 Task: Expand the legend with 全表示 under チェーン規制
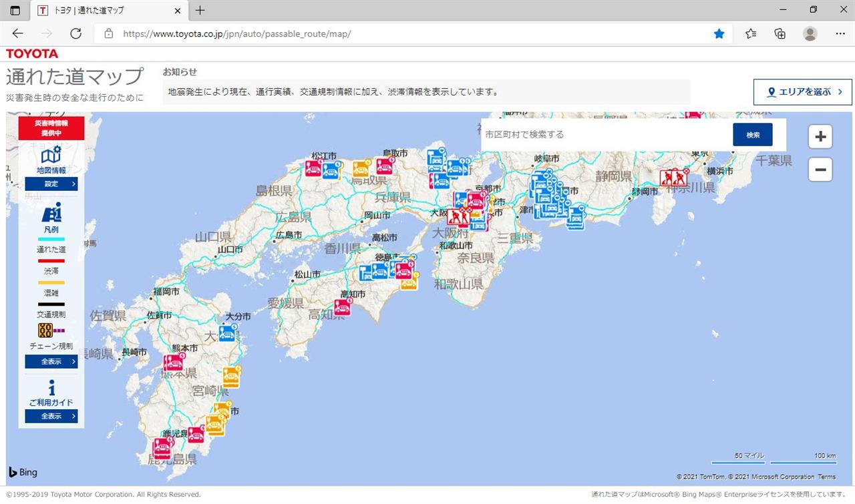[x=51, y=361]
